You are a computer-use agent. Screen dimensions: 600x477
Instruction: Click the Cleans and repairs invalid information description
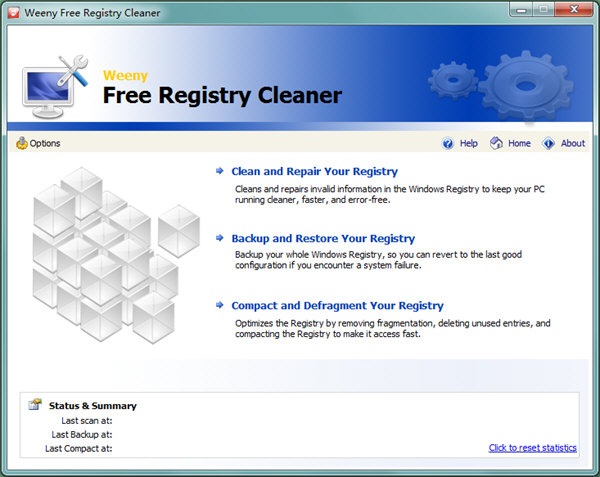(390, 194)
